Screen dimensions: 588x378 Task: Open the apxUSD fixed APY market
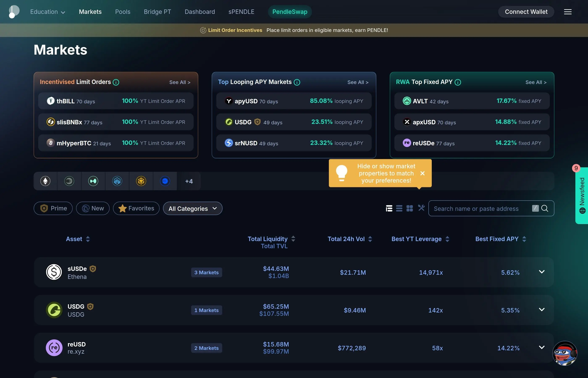pos(472,122)
